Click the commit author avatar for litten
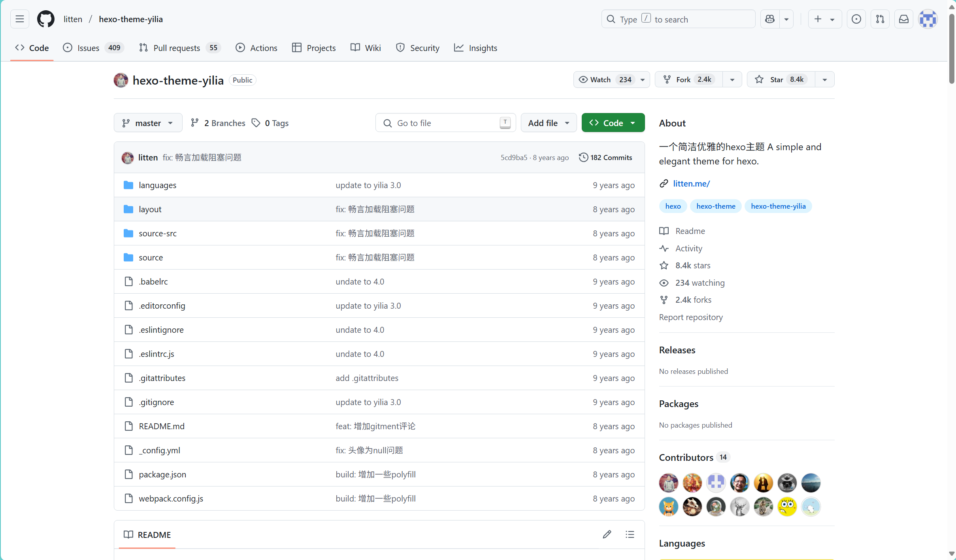 click(128, 158)
